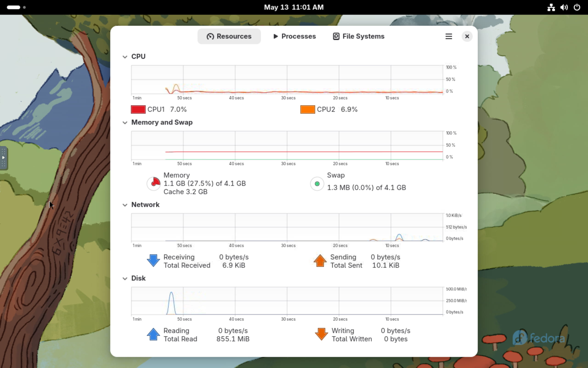Click the Receiving blue down-arrow icon

tap(153, 261)
